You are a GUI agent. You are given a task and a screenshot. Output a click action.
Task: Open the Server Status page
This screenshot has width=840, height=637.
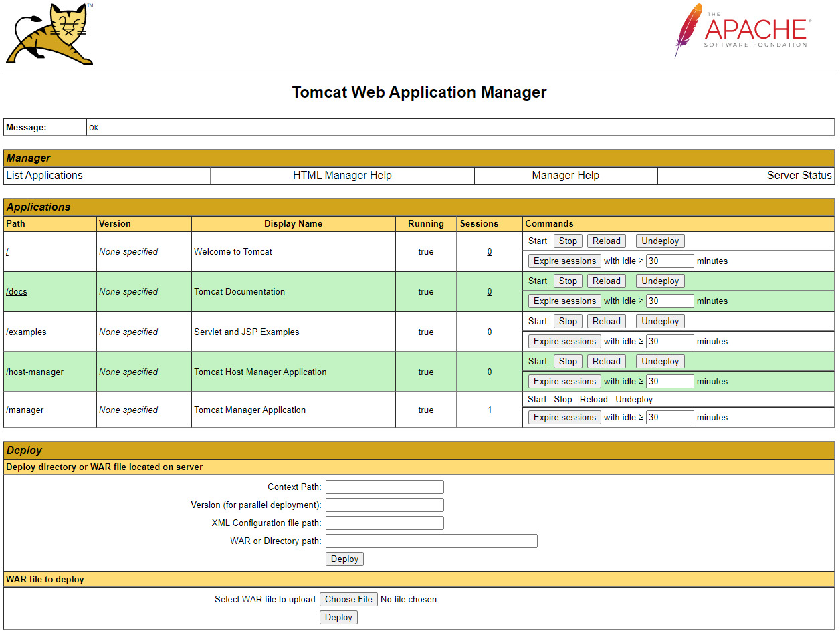click(x=799, y=176)
